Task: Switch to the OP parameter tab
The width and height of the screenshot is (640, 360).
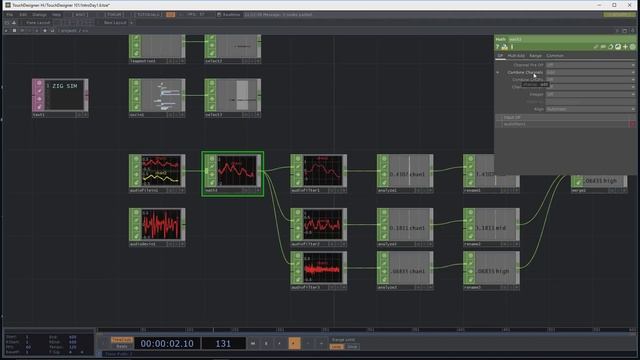Action: pos(500,56)
